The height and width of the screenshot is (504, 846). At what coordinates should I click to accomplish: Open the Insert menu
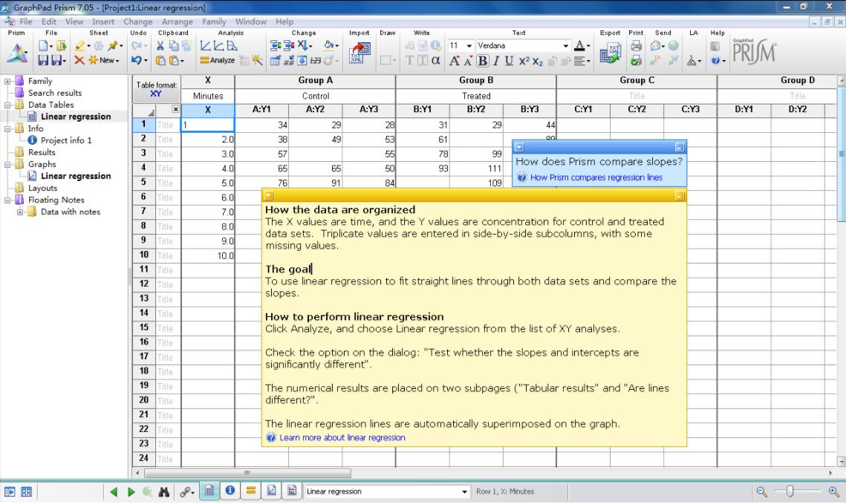click(103, 22)
